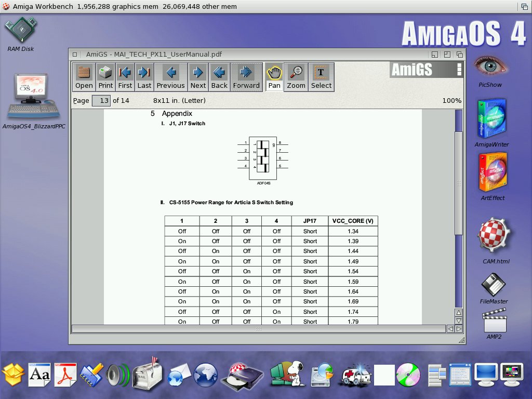The width and height of the screenshot is (532, 399).
Task: Click the vertical scrollbar up arrow
Action: pos(459,312)
